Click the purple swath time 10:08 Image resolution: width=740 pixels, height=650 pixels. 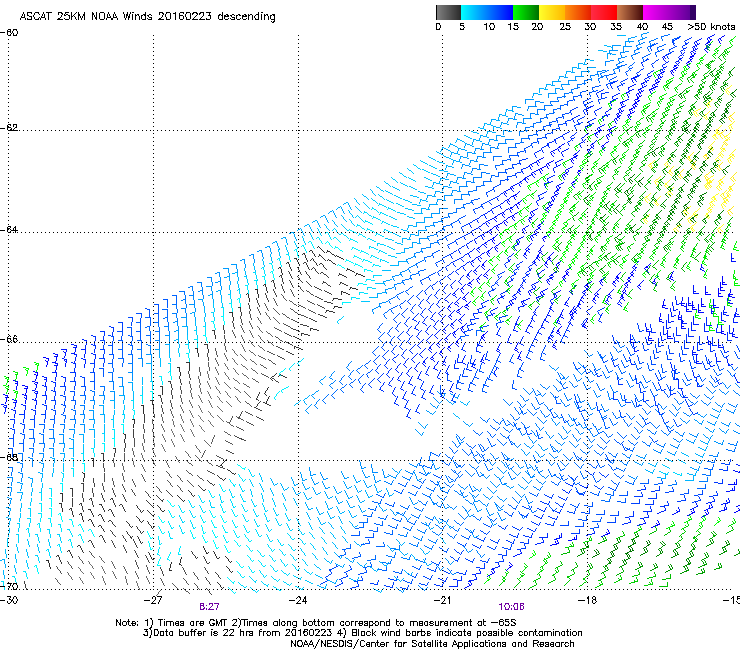coord(512,607)
